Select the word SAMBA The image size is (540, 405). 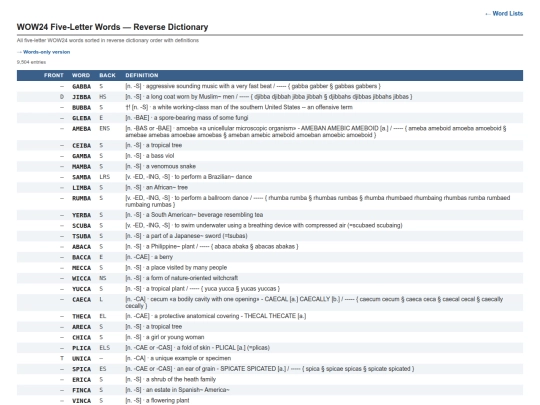tap(82, 177)
